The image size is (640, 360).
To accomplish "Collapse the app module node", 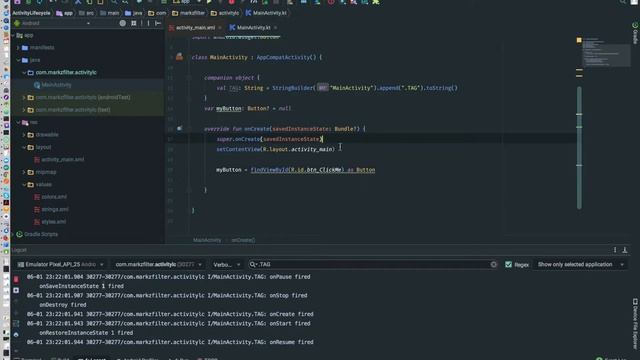I will (13, 36).
